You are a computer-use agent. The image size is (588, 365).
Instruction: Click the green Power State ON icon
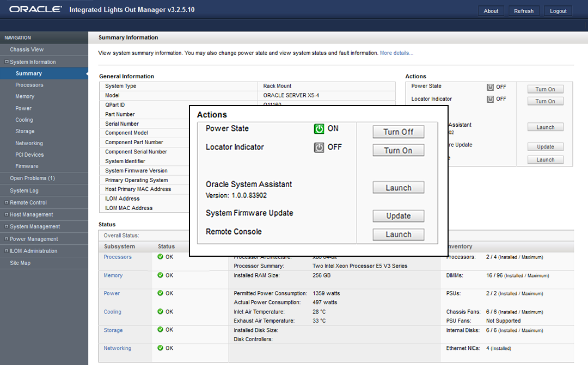[x=318, y=129]
